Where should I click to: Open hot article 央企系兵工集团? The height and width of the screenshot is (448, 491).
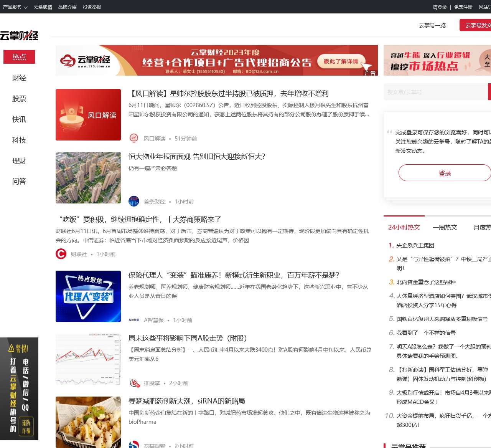point(415,245)
